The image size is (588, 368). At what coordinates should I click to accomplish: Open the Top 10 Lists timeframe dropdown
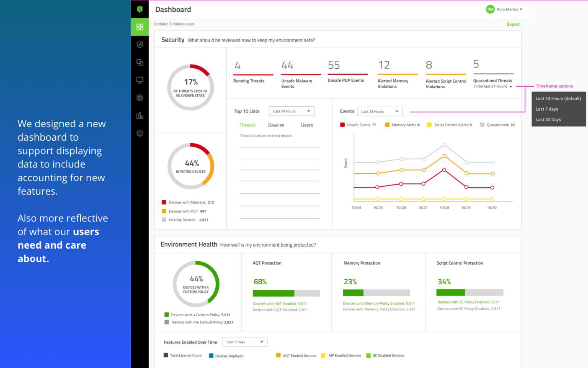291,111
